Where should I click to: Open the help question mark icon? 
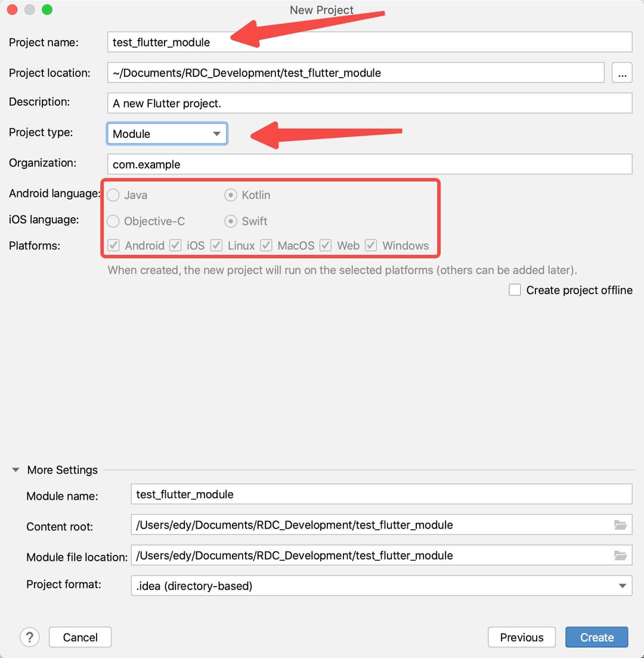pos(29,637)
